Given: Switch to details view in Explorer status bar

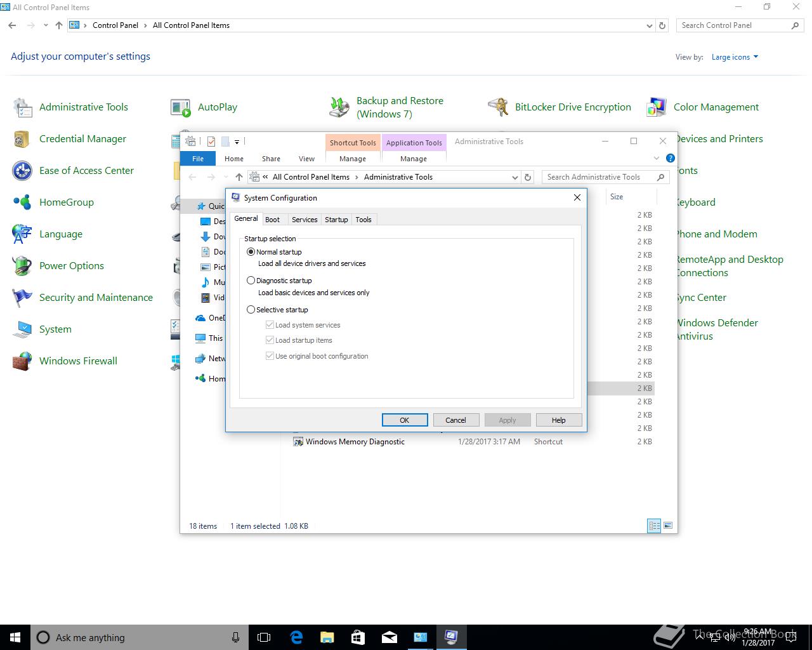Looking at the screenshot, I should pyautogui.click(x=654, y=526).
